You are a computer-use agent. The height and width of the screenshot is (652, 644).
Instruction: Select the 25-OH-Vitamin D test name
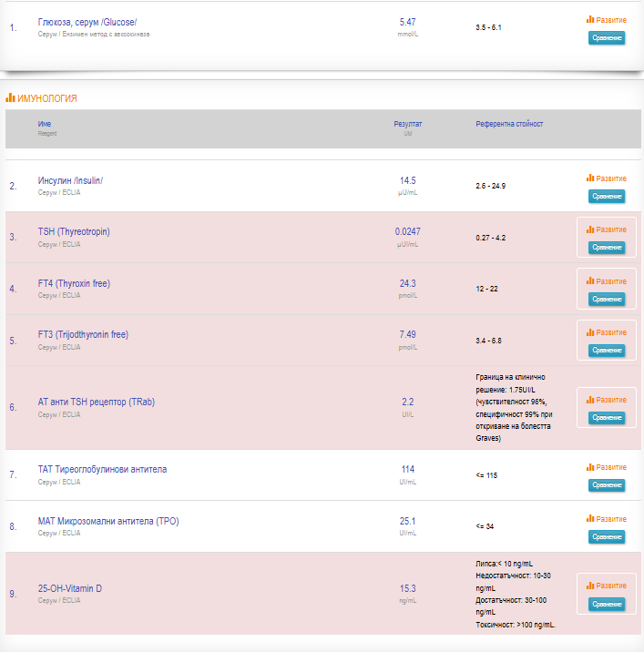click(x=70, y=588)
